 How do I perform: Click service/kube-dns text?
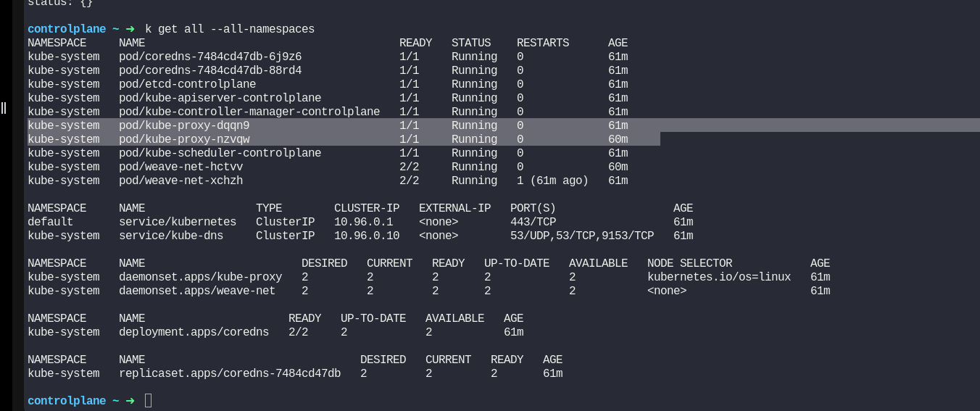tap(171, 236)
